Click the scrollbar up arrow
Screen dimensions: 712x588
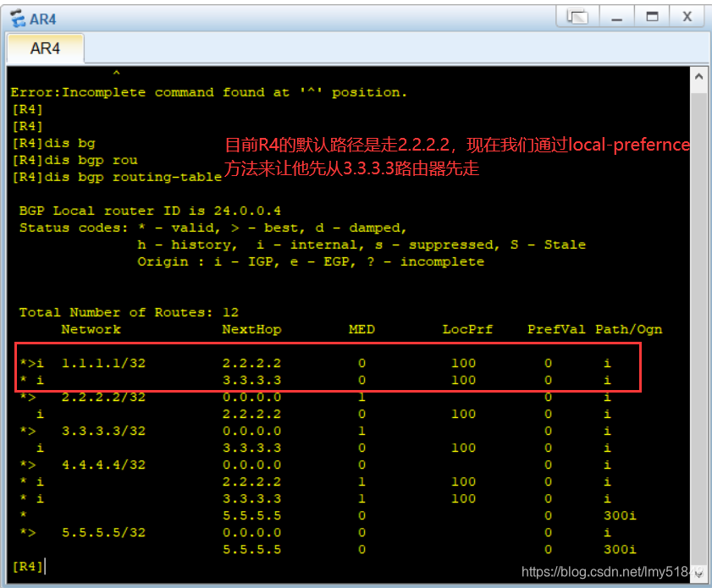(x=698, y=76)
